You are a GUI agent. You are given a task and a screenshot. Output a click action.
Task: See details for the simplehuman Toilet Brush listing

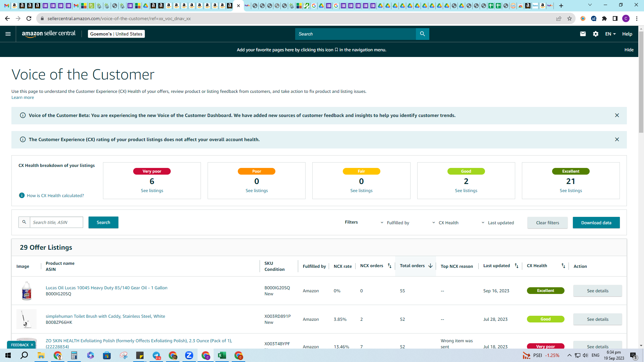tap(597, 319)
